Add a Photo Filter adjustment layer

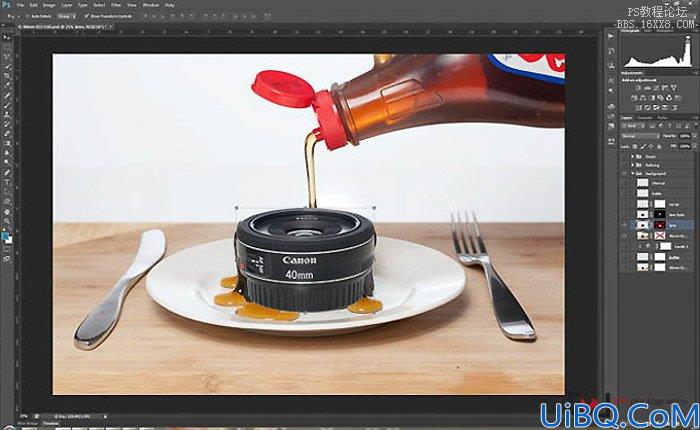pyautogui.click(x=661, y=98)
